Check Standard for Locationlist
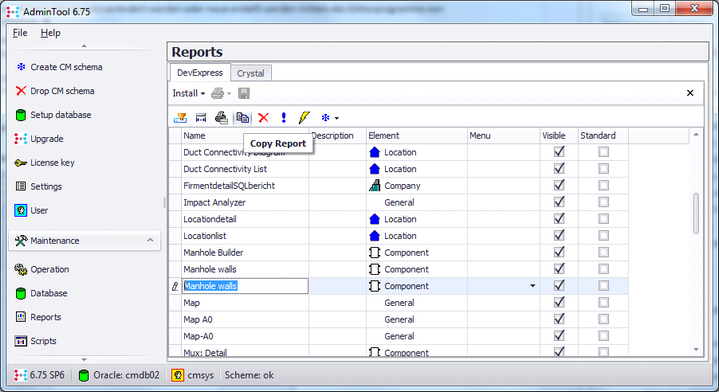The image size is (719, 392). coord(603,236)
